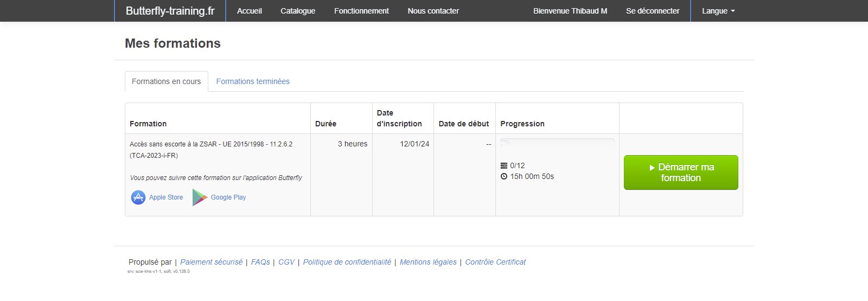
Task: Click the Accès sans escorte formation title
Action: 211,144
